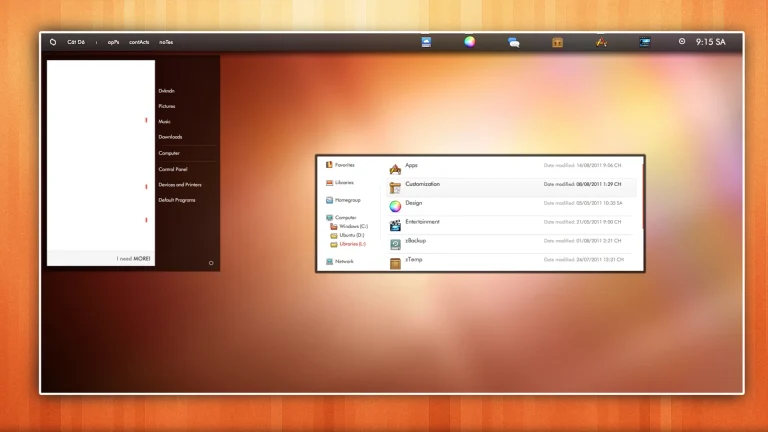Select the zBackup folder name
Screen dimensions: 768x432
pyautogui.click(x=415, y=241)
